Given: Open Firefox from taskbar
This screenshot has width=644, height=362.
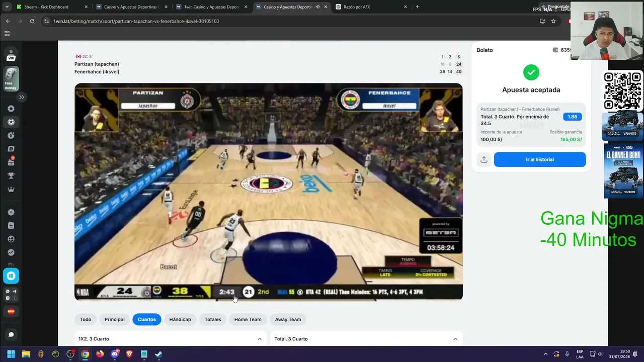Looking at the screenshot, I should click(100, 354).
